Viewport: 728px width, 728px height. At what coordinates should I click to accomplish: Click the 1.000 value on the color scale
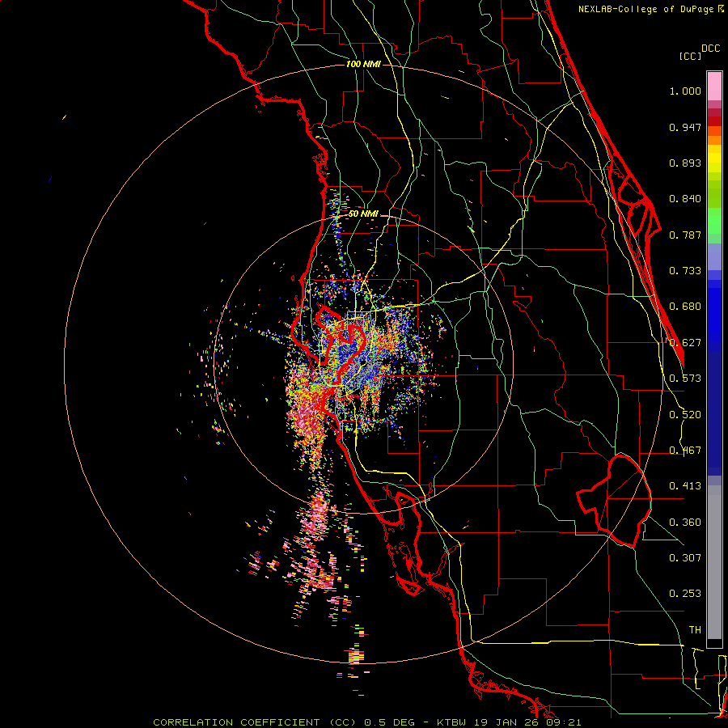(x=685, y=91)
